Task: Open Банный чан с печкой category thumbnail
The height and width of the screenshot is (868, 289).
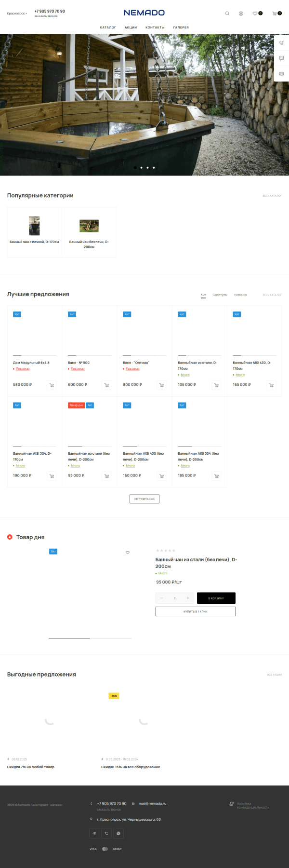Action: (34, 226)
